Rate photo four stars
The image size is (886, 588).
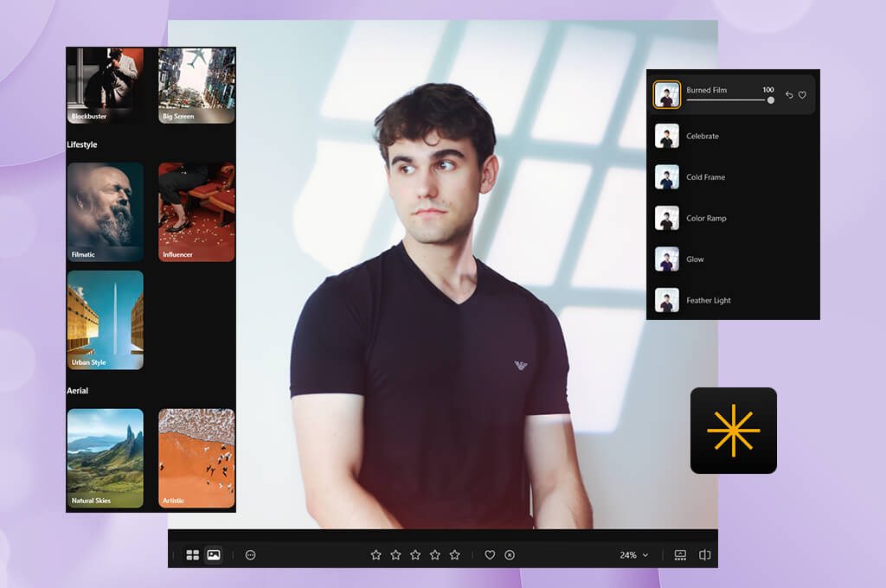point(435,555)
